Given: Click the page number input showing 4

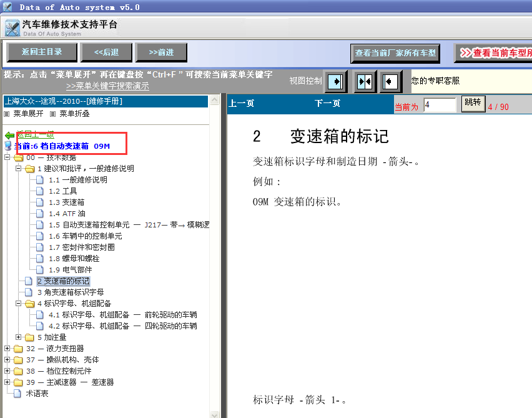Looking at the screenshot, I should [x=439, y=106].
